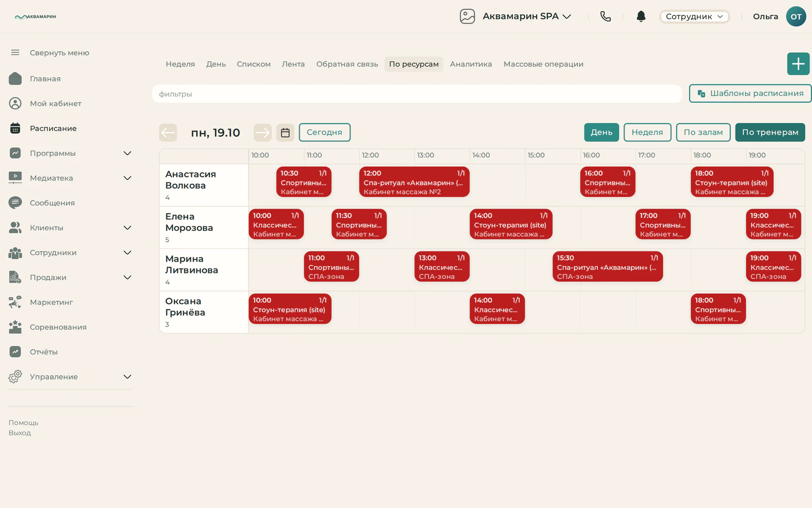Click the hamburger collapse menu icon
Image resolution: width=812 pixels, height=508 pixels.
tap(15, 52)
